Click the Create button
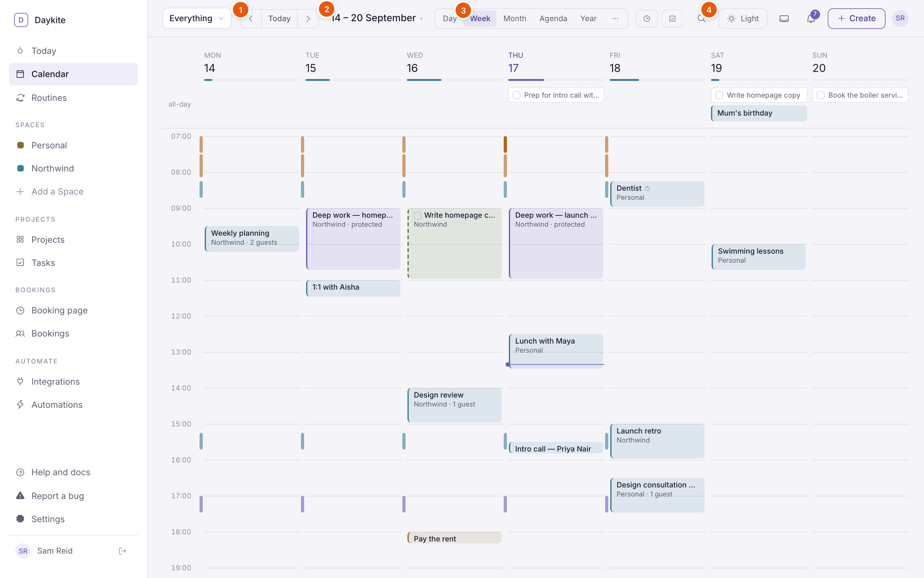 click(856, 18)
